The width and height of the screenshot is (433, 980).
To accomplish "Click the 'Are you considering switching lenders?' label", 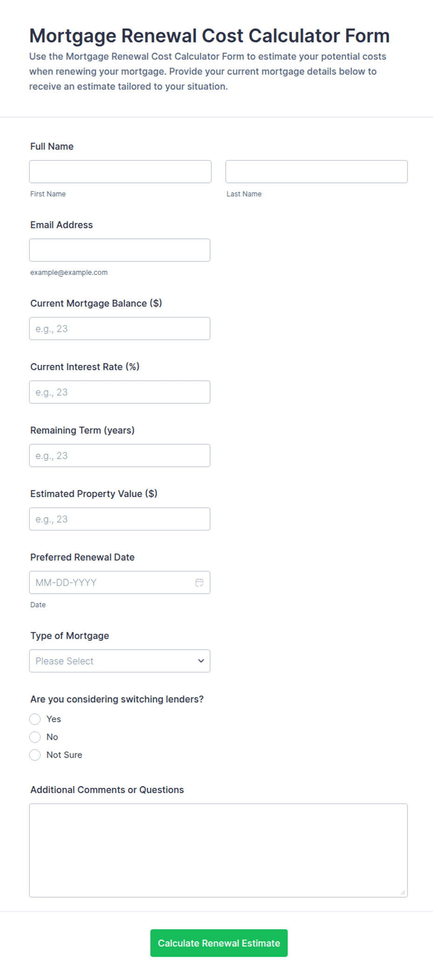I will click(117, 699).
